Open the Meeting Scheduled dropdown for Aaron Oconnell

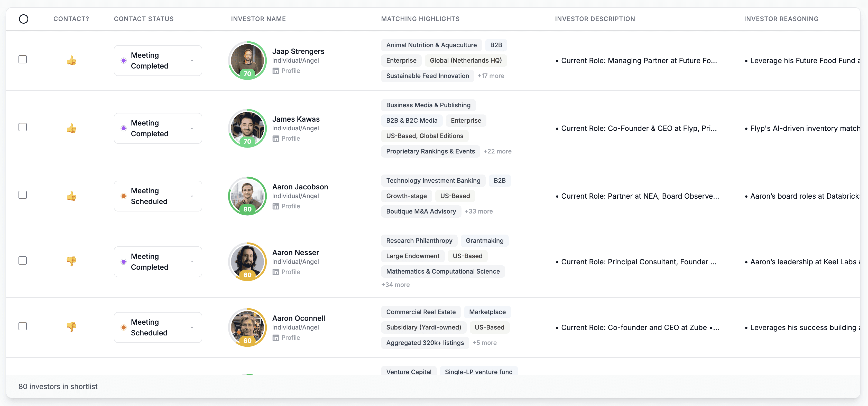[x=158, y=327]
